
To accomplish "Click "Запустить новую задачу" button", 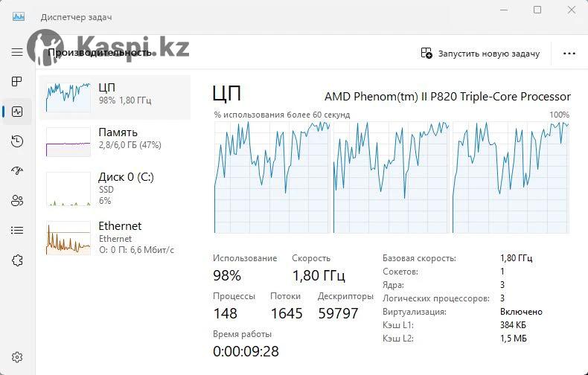I will (x=480, y=54).
